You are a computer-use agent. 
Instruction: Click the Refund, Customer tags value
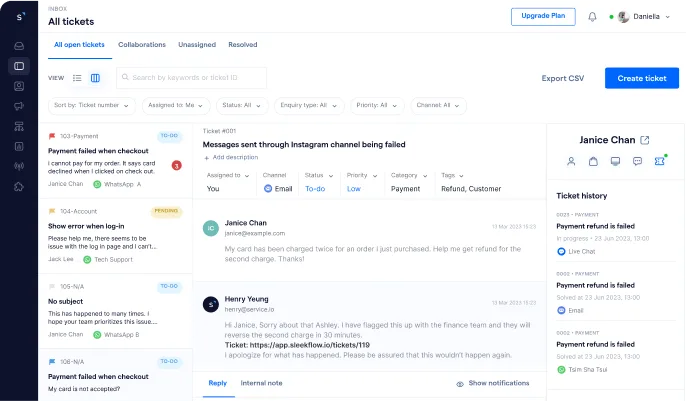click(x=471, y=189)
